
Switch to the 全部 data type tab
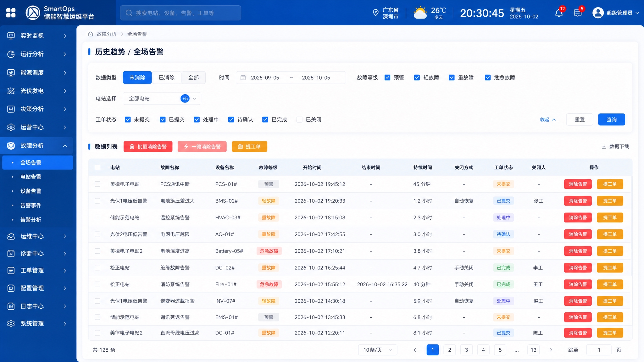[x=193, y=78]
